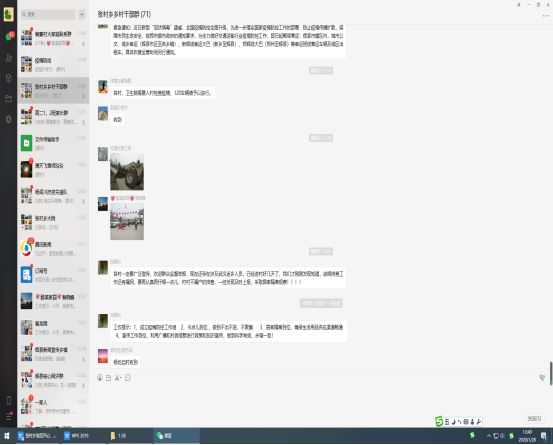This screenshot has height=445, width=553.
Task: Toggle the Sogou moon half-width indicator
Action: click(x=454, y=422)
